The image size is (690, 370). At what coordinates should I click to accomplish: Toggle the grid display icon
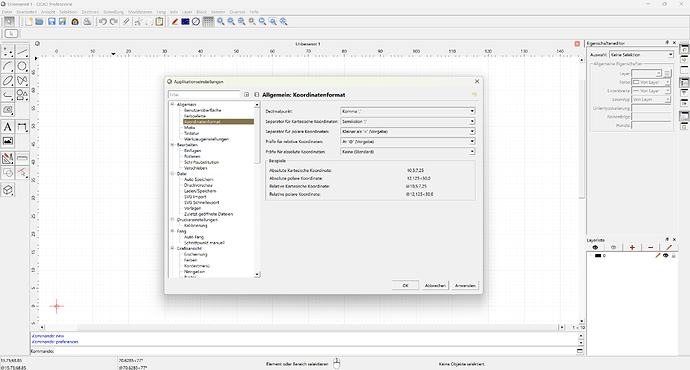(208, 22)
